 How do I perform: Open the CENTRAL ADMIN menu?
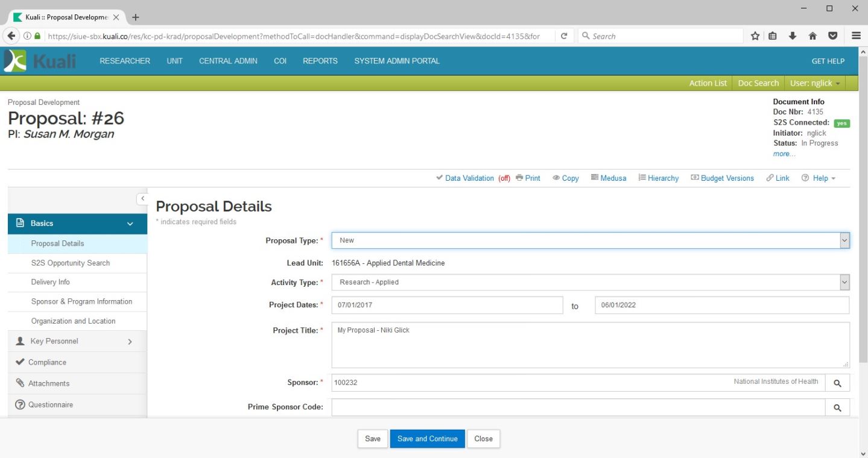pyautogui.click(x=228, y=61)
